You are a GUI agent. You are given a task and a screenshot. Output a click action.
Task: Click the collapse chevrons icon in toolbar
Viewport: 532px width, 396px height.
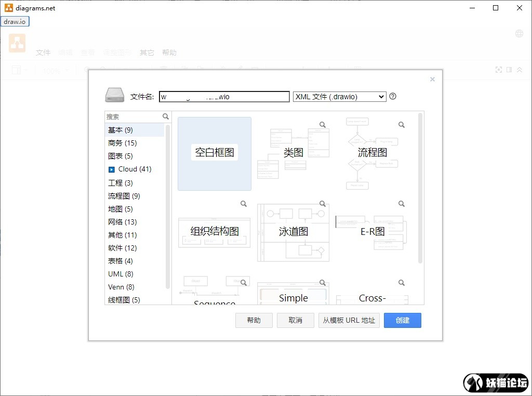tap(520, 70)
